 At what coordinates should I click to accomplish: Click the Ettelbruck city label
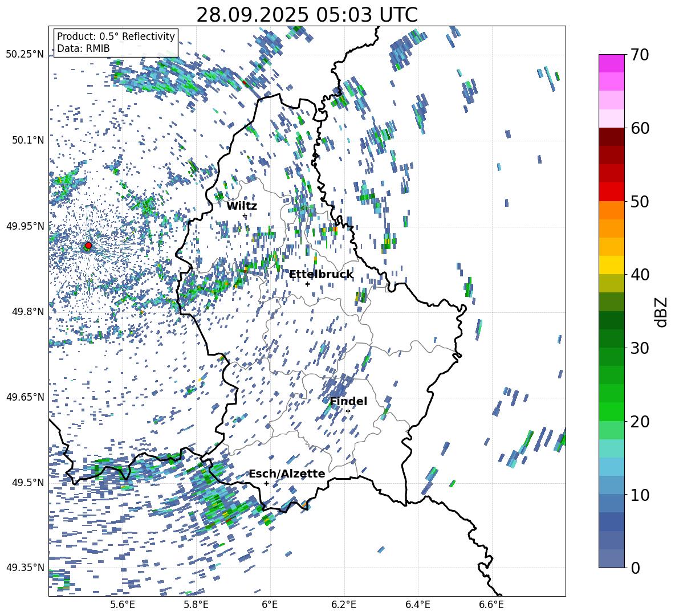[x=321, y=275]
